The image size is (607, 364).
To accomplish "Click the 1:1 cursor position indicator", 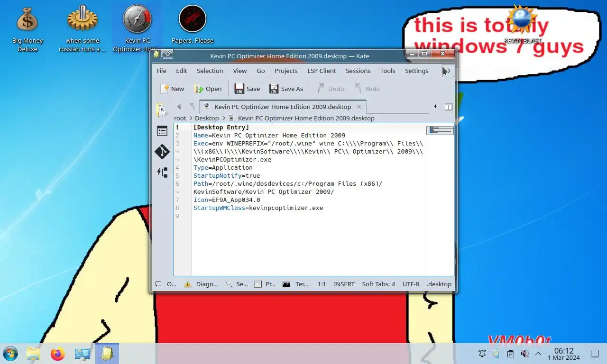I will (322, 284).
